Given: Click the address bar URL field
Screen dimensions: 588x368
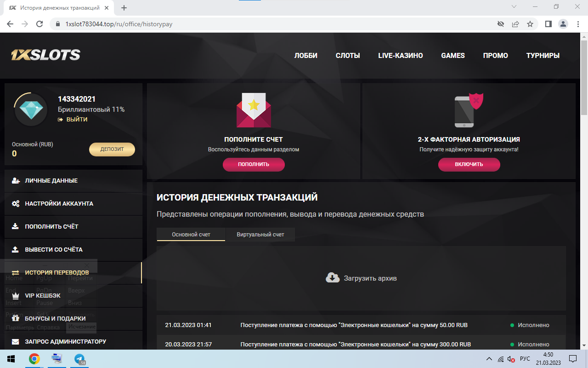Looking at the screenshot, I should click(x=276, y=24).
